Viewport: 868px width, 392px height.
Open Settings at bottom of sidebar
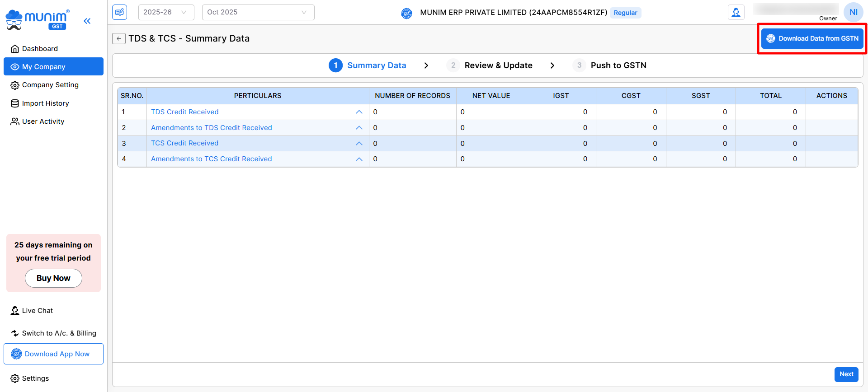[35, 378]
